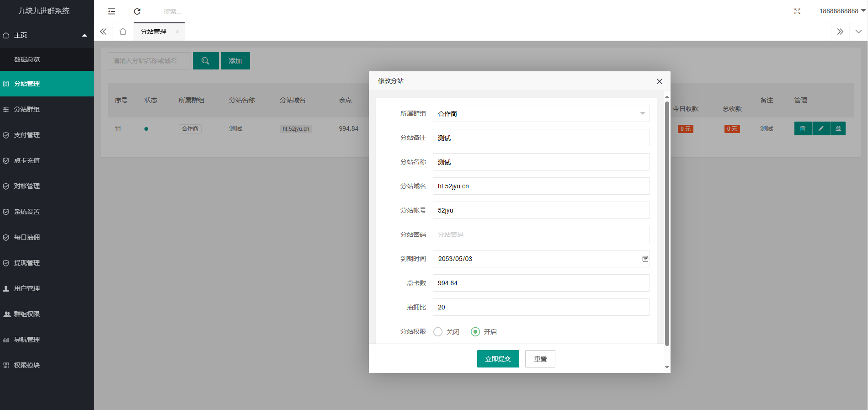Image resolution: width=868 pixels, height=410 pixels.
Task: Open the 所属群组 dropdown
Action: (541, 113)
